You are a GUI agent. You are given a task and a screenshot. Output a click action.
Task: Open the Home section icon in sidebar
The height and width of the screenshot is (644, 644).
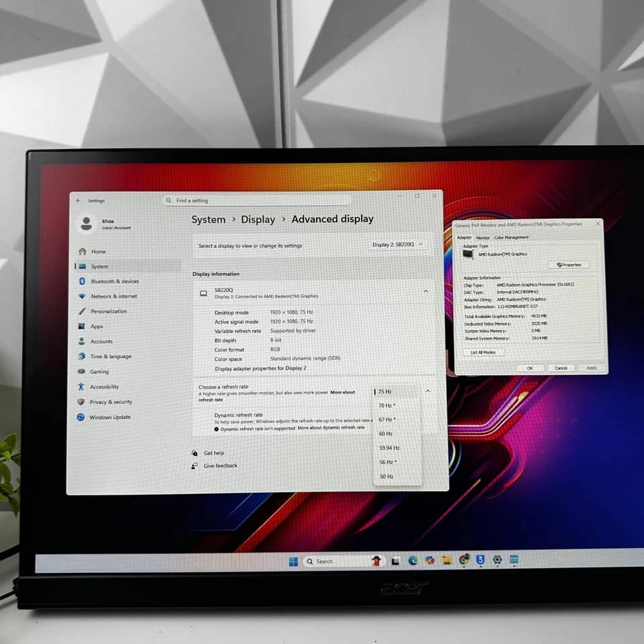tap(82, 251)
